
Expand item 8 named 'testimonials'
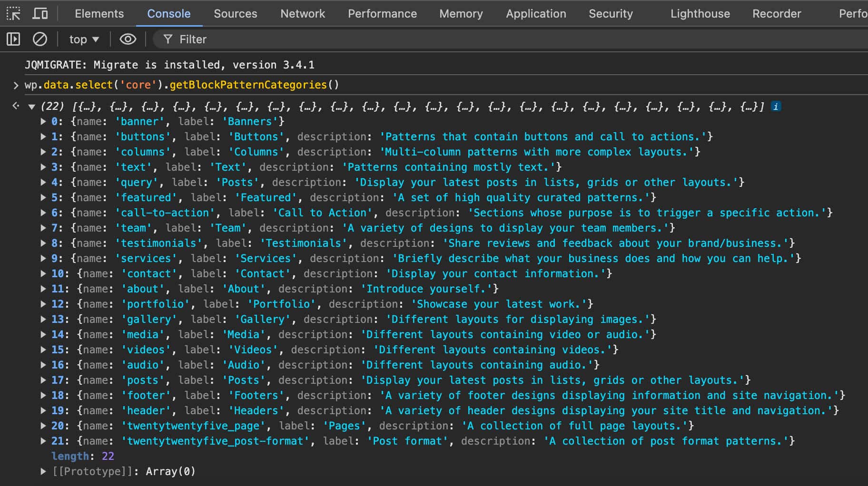(43, 243)
